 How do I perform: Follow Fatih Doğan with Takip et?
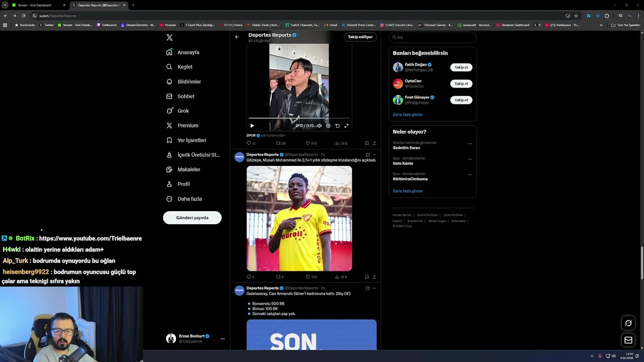tap(461, 67)
